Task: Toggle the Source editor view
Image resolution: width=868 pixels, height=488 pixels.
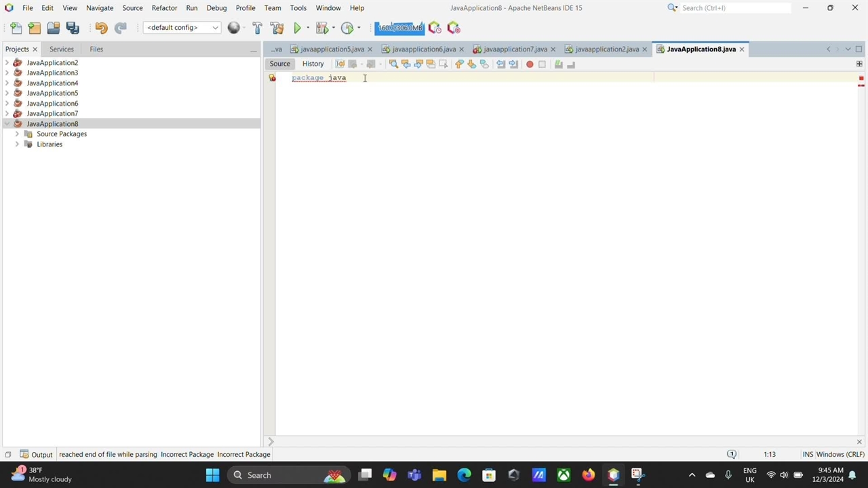Action: coord(279,64)
